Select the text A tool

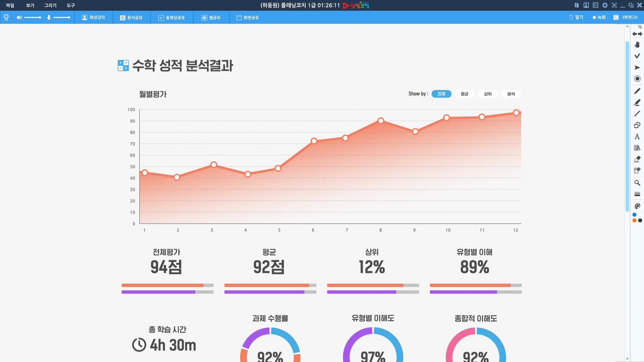[x=637, y=136]
